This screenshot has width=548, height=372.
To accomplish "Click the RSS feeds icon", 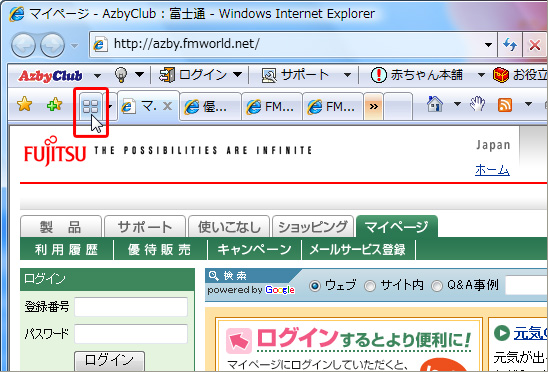I will click(x=505, y=104).
